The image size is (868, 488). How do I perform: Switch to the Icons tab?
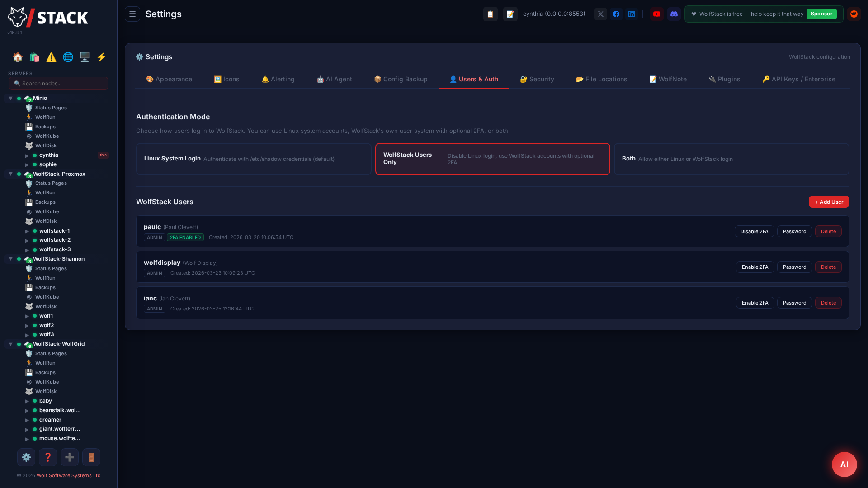(x=226, y=79)
